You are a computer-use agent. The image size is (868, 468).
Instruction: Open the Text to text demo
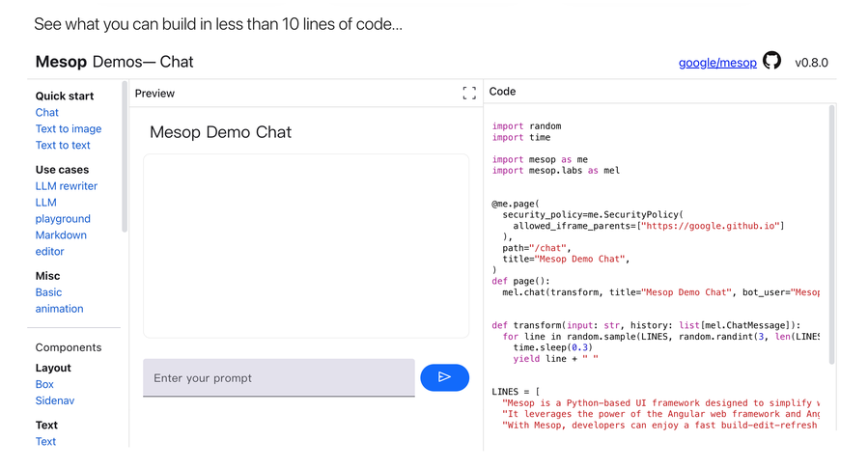(x=63, y=145)
